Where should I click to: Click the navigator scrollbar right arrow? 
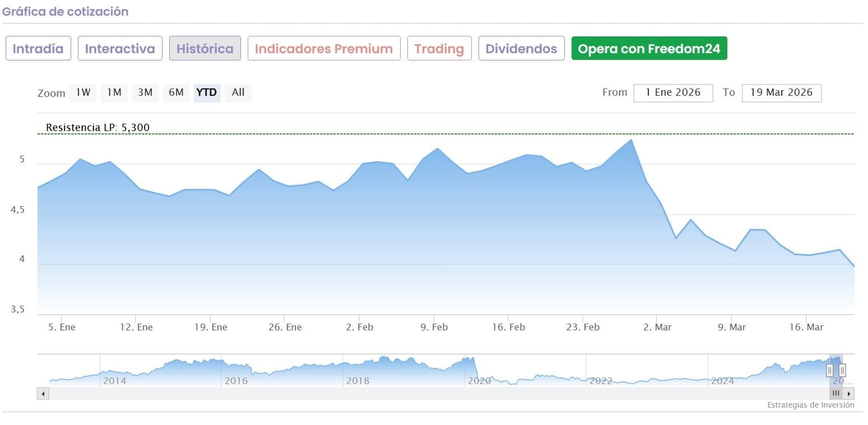pyautogui.click(x=850, y=394)
